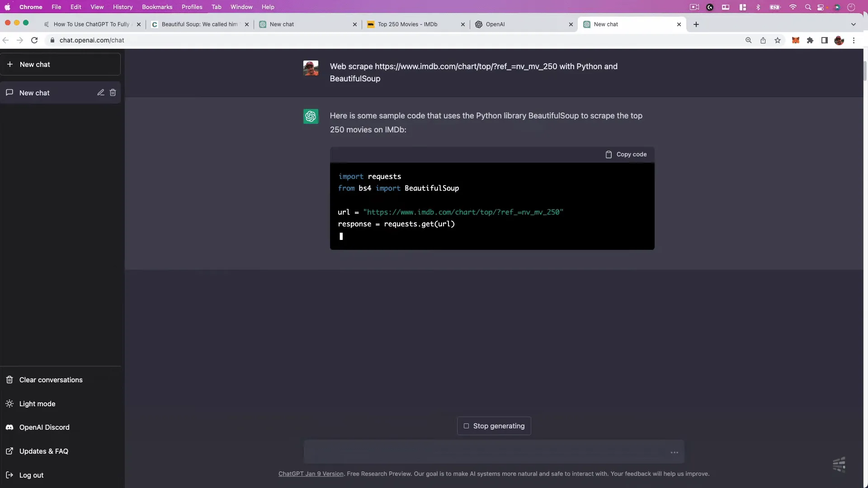Viewport: 868px width, 488px height.
Task: Rename the New chat conversation with pencil icon
Action: click(x=101, y=93)
